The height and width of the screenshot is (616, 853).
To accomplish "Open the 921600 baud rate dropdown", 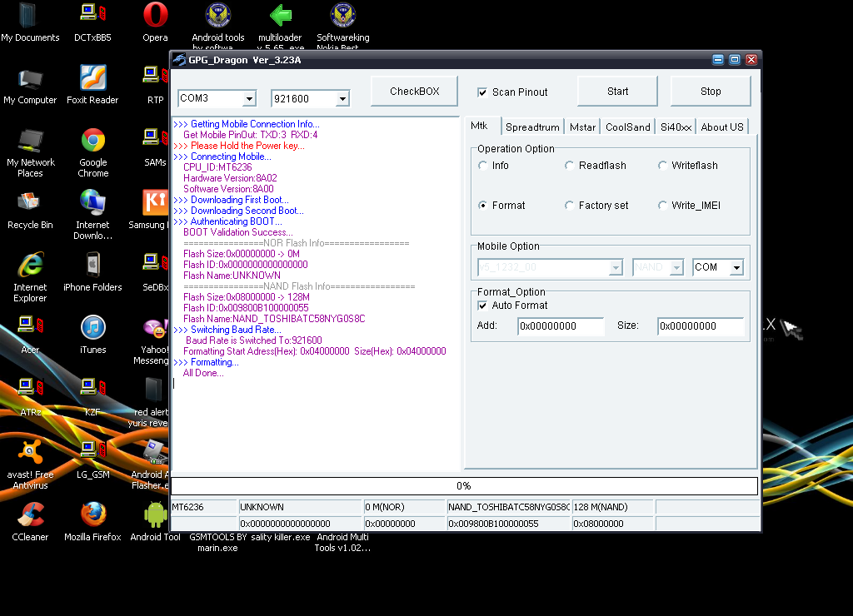I will pos(342,99).
